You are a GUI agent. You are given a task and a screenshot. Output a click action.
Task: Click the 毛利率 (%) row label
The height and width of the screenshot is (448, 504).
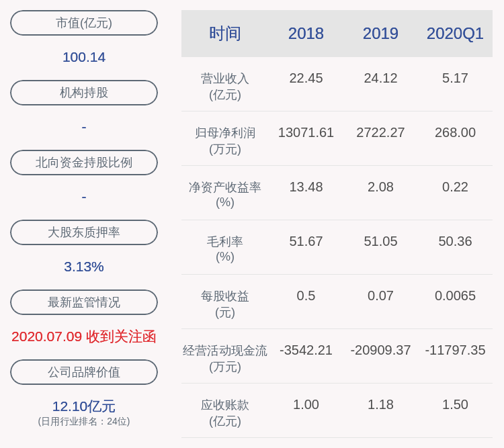[225, 249]
